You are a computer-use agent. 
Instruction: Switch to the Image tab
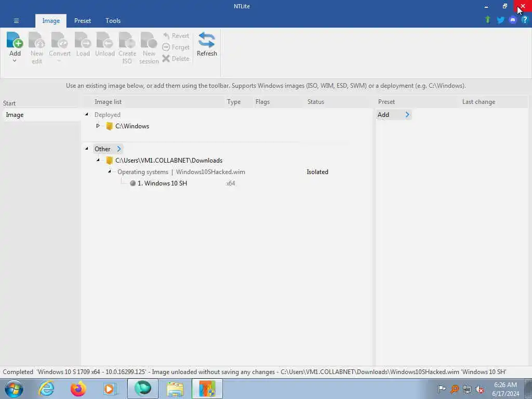(x=51, y=21)
